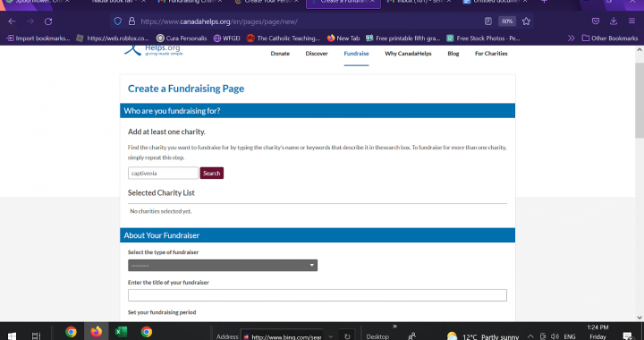Click the charity search box containing captivenia
The image size is (644, 340).
click(x=163, y=173)
